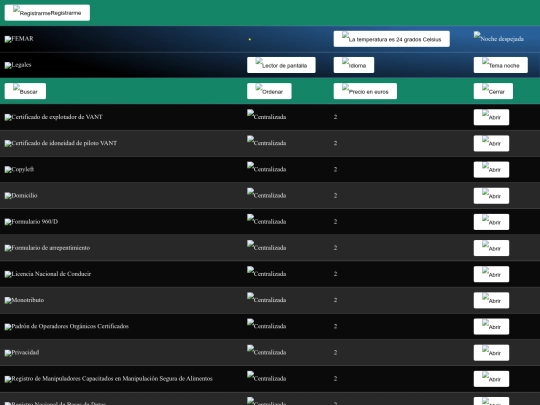Click Abrir in the Copyleft row

tap(491, 170)
